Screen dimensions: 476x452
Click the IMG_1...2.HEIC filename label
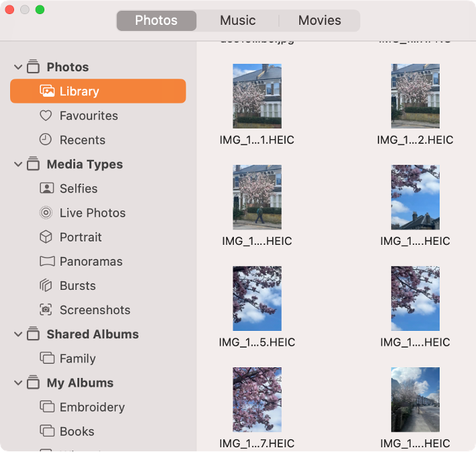(x=415, y=140)
